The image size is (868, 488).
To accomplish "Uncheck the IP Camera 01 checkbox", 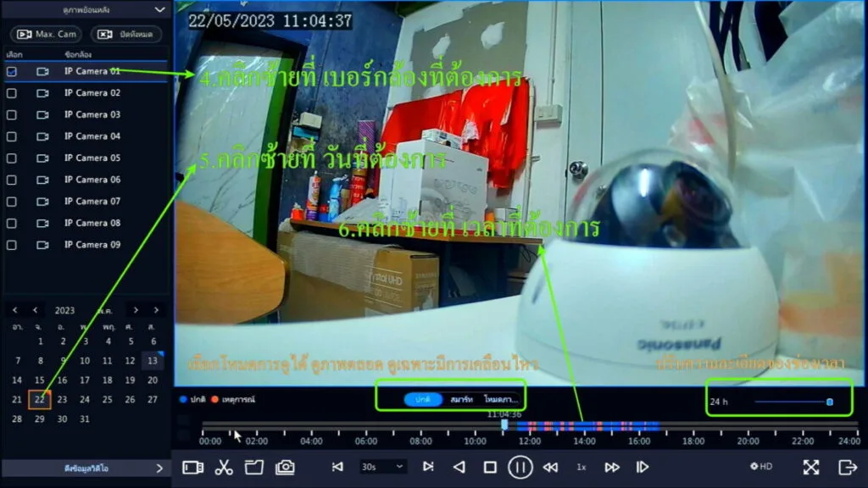I will point(12,72).
